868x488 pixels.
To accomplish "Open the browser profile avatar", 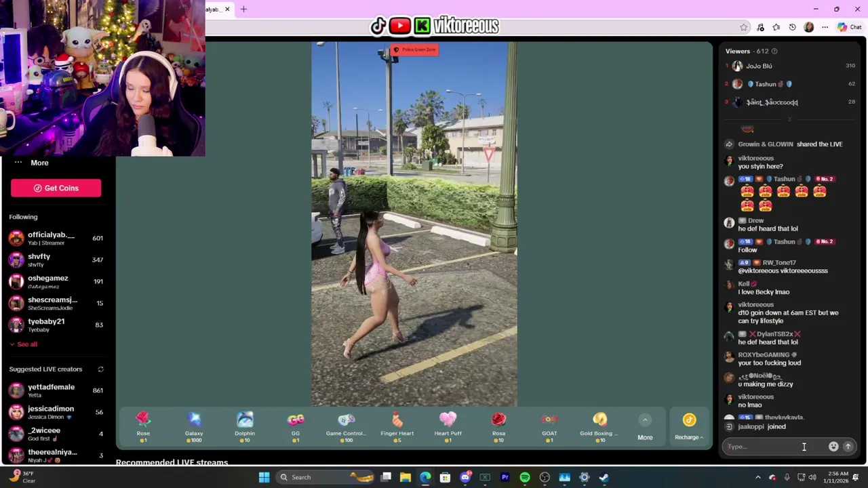I will click(x=808, y=27).
